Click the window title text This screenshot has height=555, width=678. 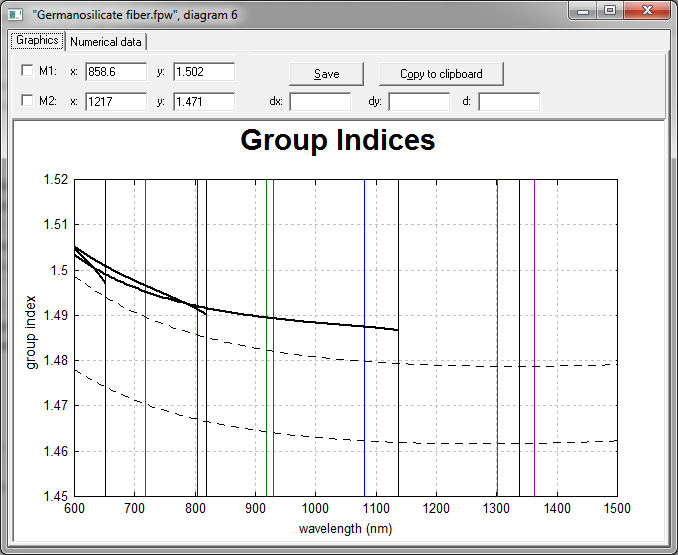point(135,15)
